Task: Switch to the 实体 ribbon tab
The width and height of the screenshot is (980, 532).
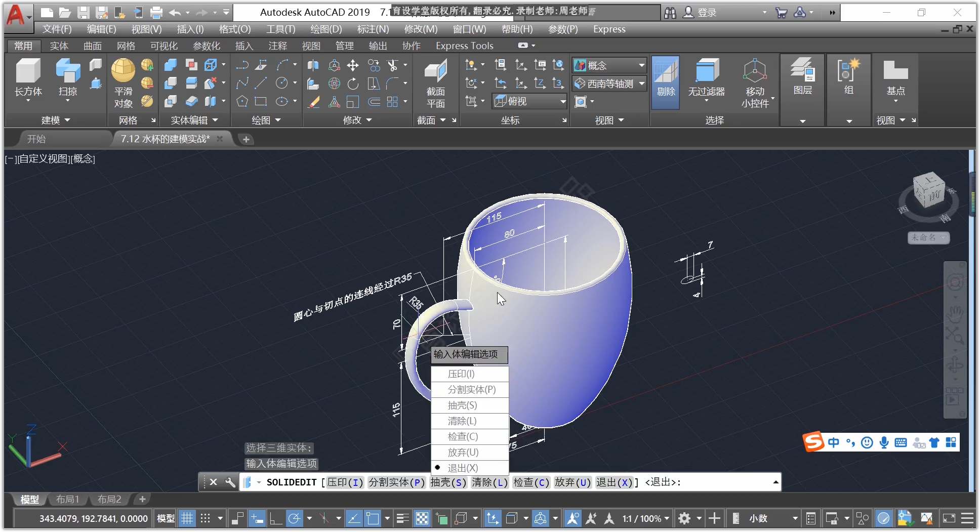Action: pos(59,46)
